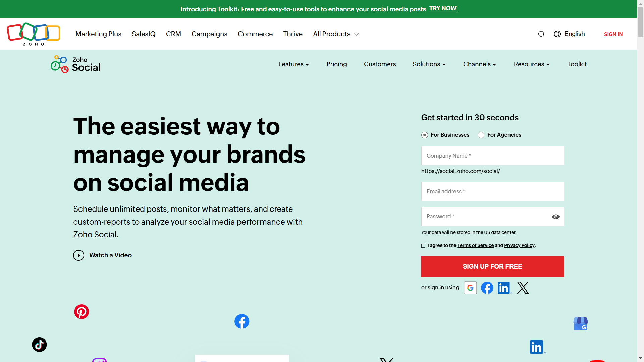Click the SIGN IN link

(x=613, y=34)
